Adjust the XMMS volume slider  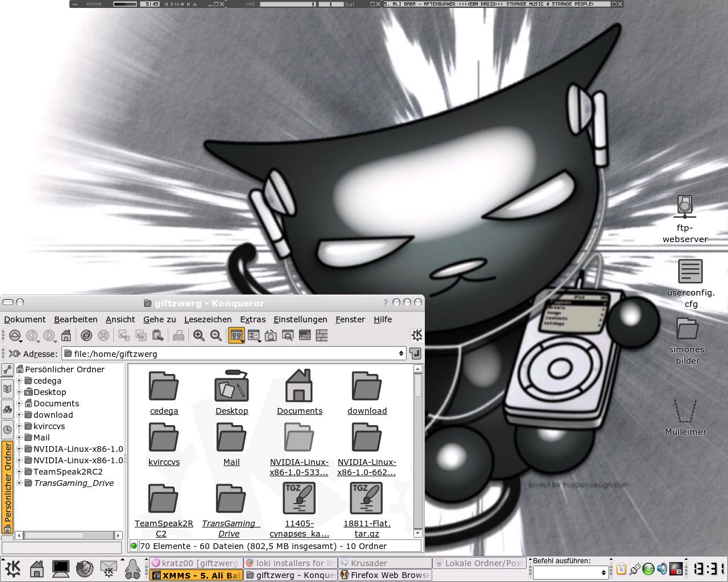288,4
